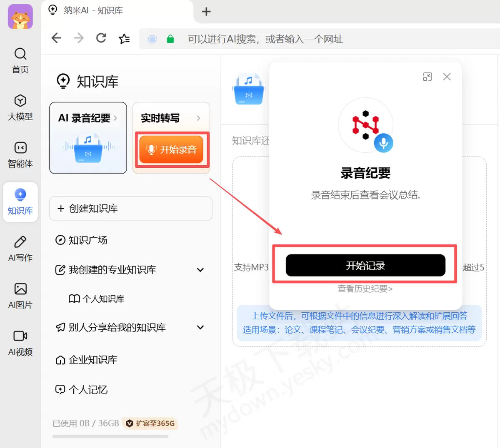Open 企业知识库
This screenshot has width=500, height=448.
(x=87, y=360)
